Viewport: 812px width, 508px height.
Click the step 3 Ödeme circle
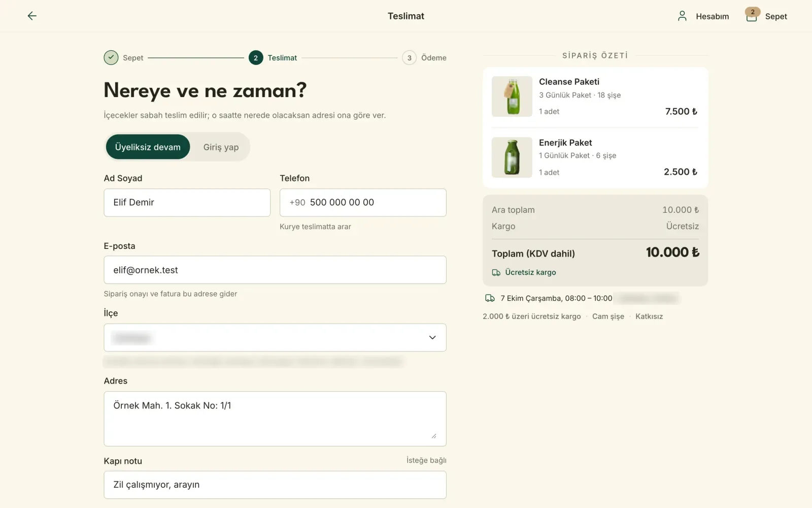(410, 58)
